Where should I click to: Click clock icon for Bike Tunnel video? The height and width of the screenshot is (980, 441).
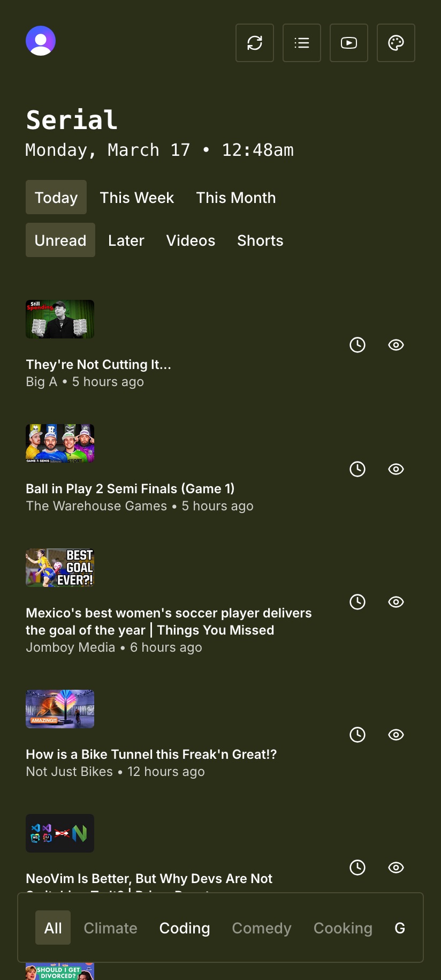click(358, 735)
